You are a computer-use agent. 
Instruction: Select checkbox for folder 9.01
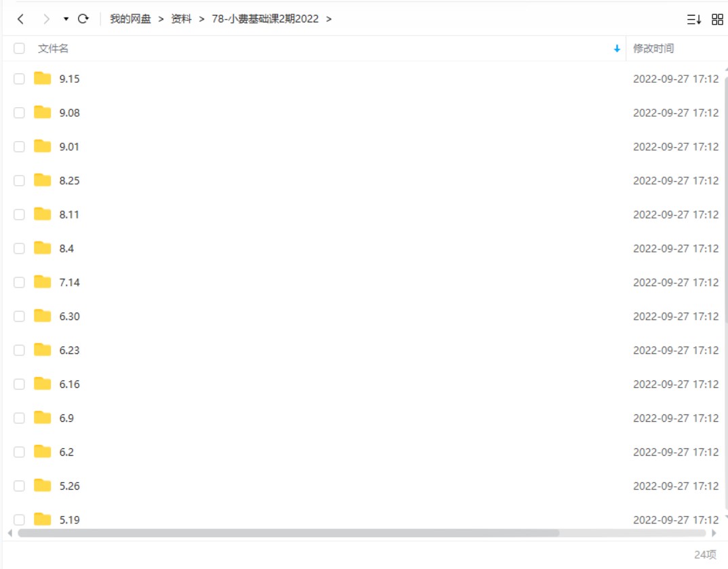19,146
